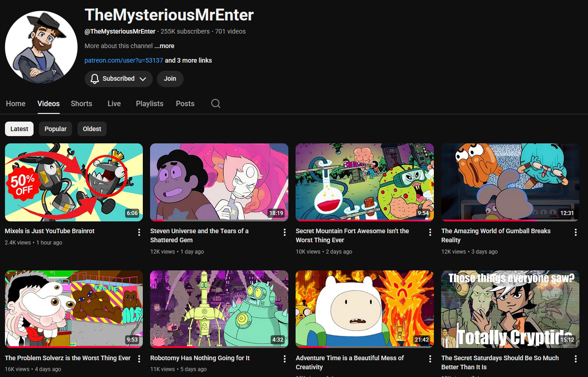Sort videos by Oldest
The width and height of the screenshot is (588, 377).
(x=92, y=129)
